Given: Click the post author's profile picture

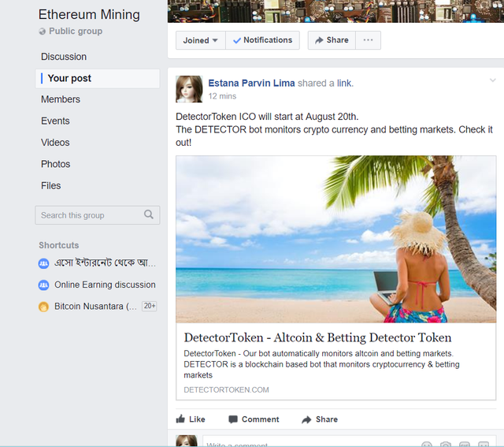Looking at the screenshot, I should tap(189, 89).
